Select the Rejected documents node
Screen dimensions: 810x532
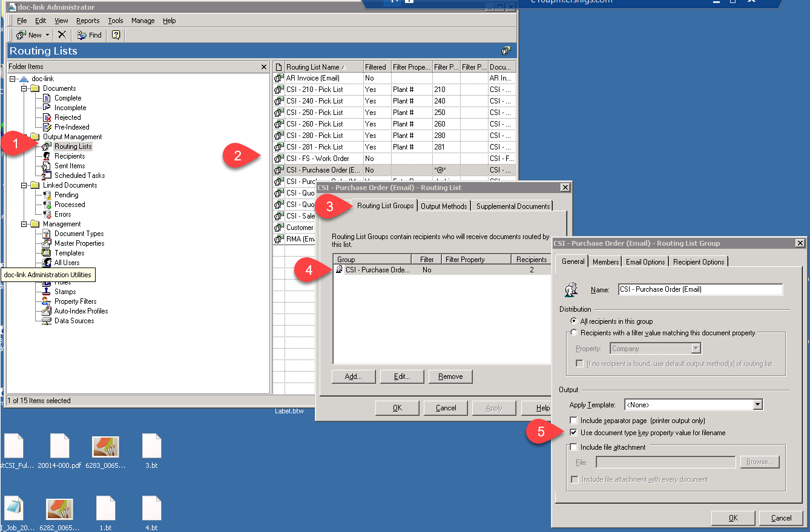click(x=67, y=117)
